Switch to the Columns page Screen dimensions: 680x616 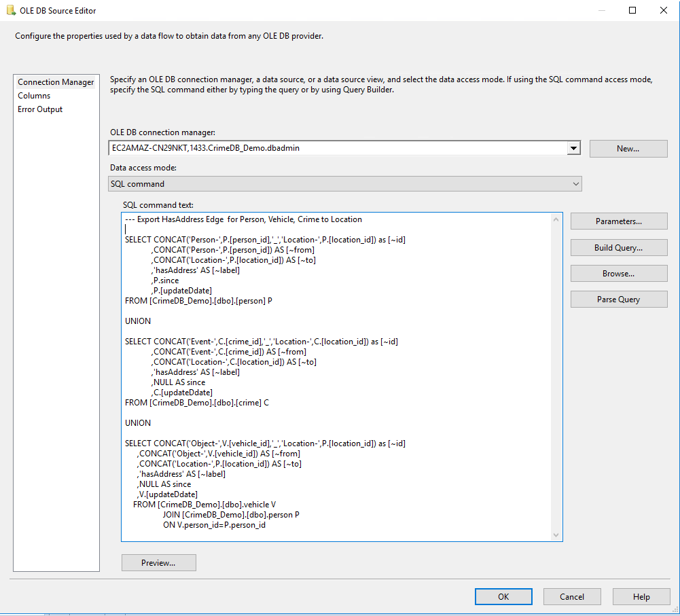tap(34, 96)
